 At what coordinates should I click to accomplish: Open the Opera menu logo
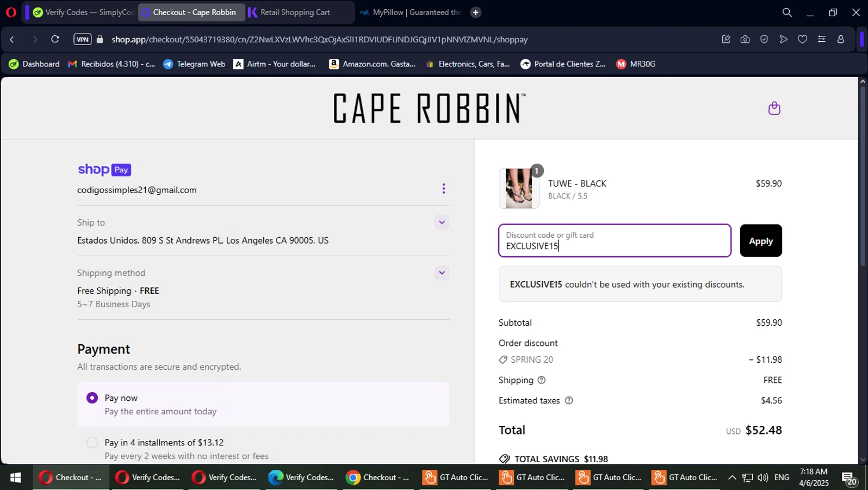[11, 12]
